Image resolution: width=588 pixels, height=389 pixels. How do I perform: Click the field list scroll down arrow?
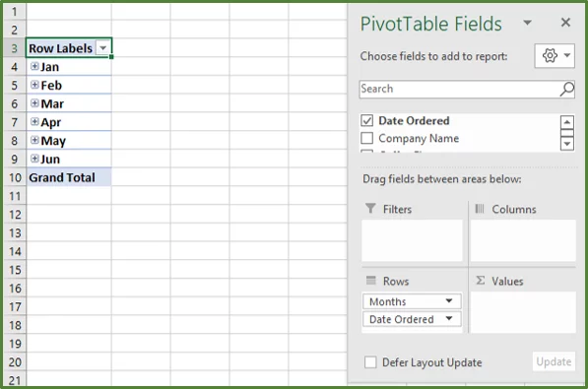pos(567,144)
